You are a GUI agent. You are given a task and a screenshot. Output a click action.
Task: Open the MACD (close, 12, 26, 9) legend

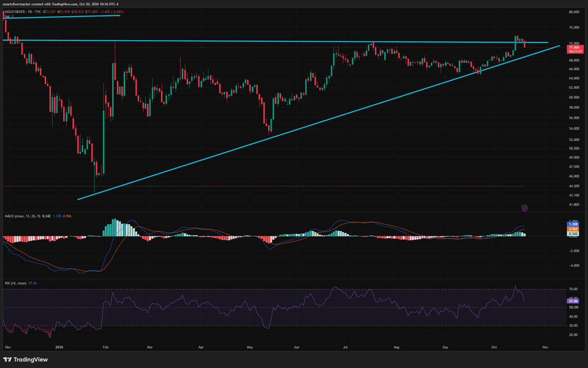(23, 216)
